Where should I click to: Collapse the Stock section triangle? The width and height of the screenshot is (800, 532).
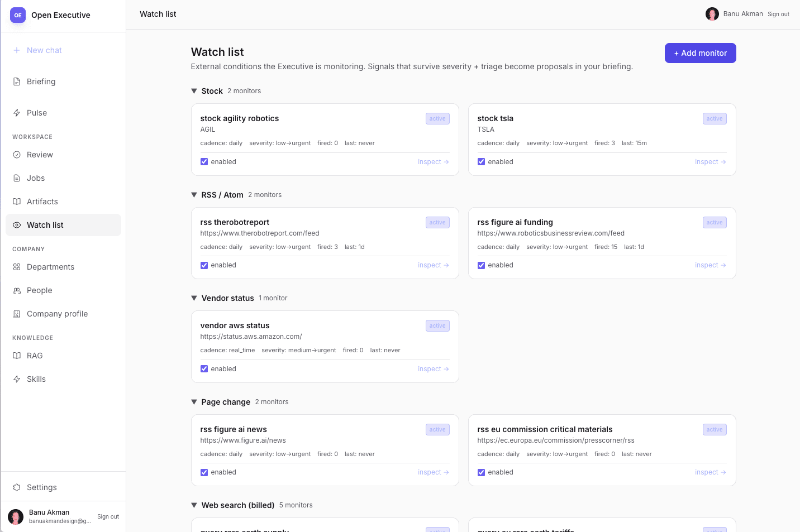click(x=194, y=91)
